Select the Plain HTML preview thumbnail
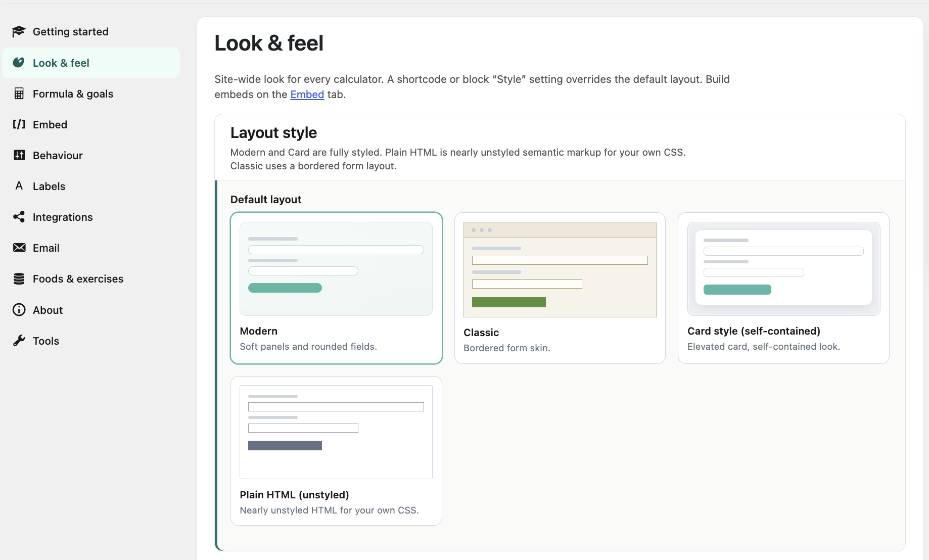Screen dimensions: 929x560 336,432
